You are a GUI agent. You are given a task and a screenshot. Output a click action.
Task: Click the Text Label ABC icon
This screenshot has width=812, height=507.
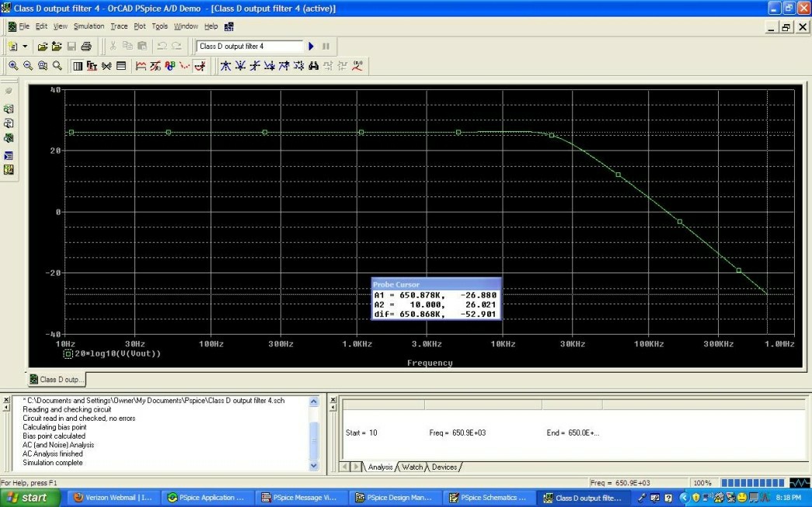point(170,66)
